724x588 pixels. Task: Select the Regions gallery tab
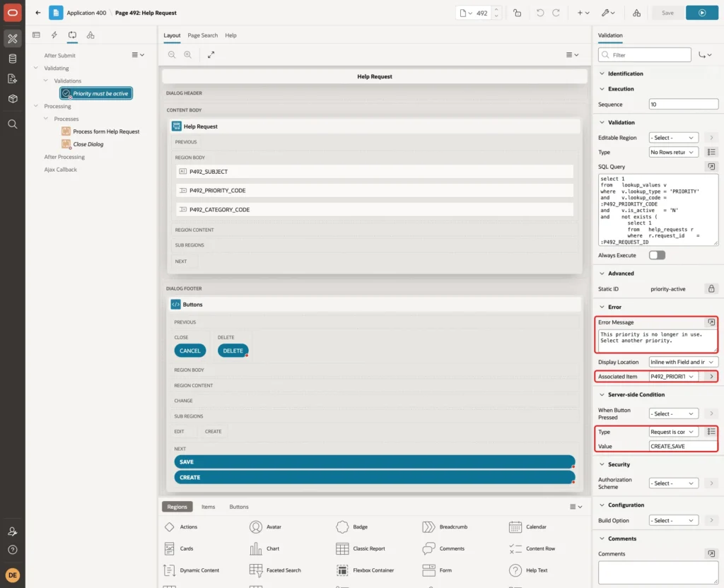point(177,507)
